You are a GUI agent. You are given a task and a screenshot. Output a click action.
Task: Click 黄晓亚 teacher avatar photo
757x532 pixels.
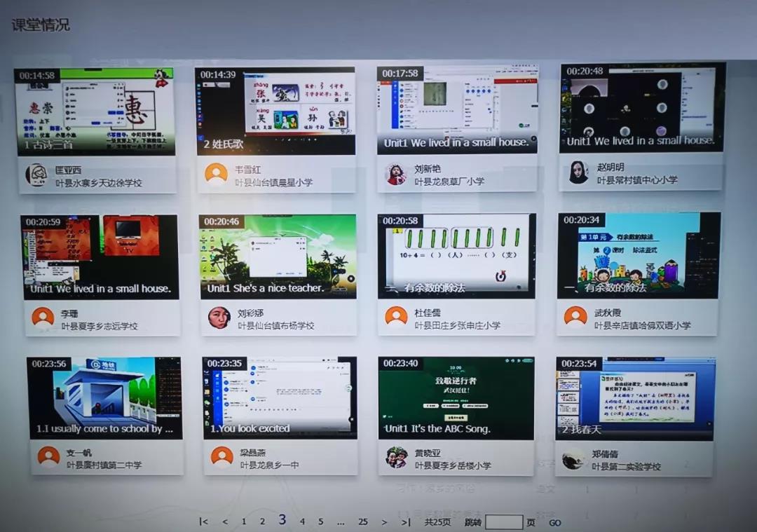pos(397,458)
